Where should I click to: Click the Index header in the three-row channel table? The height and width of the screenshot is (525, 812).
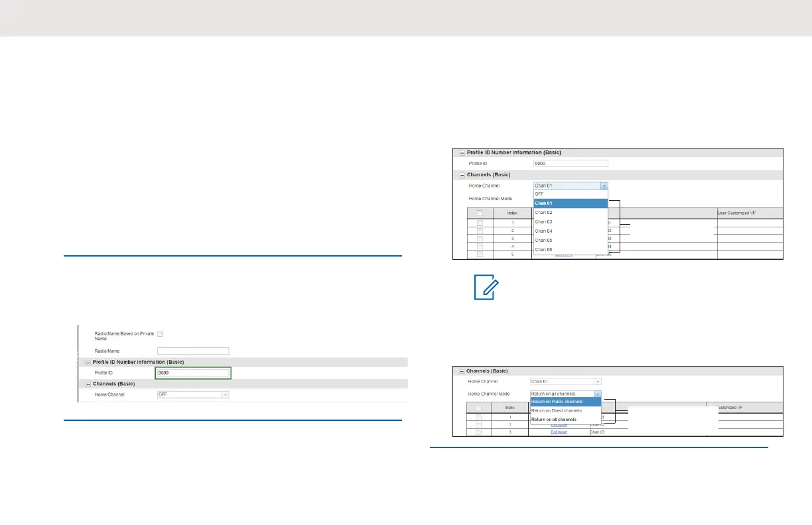[509, 408]
